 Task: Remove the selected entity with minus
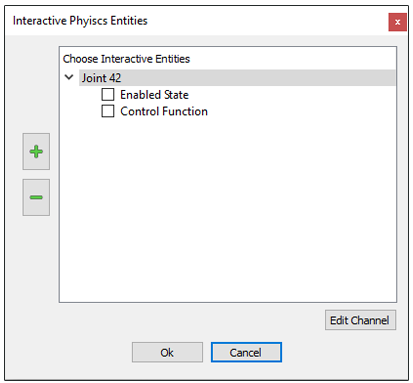point(36,197)
